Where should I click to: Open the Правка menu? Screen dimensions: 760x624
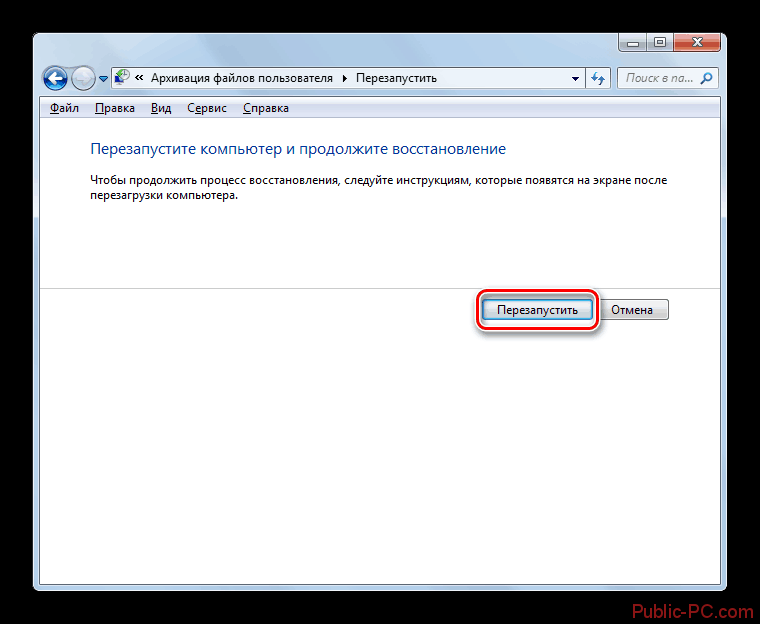click(115, 108)
